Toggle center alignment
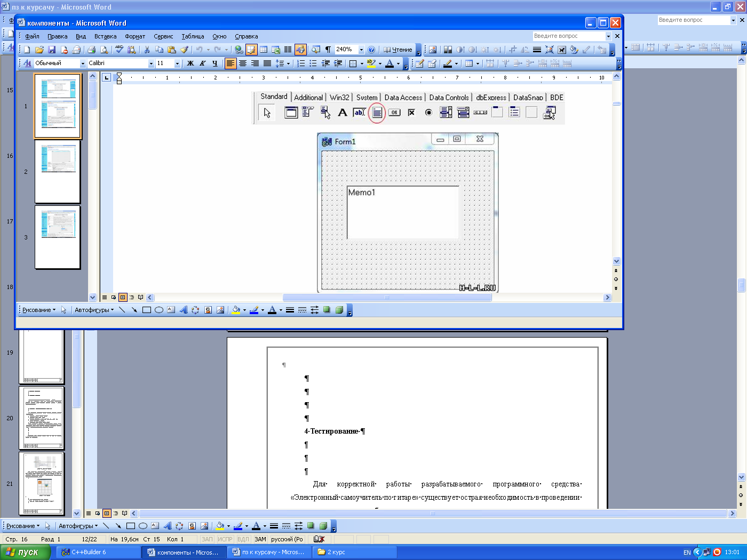 coord(243,63)
